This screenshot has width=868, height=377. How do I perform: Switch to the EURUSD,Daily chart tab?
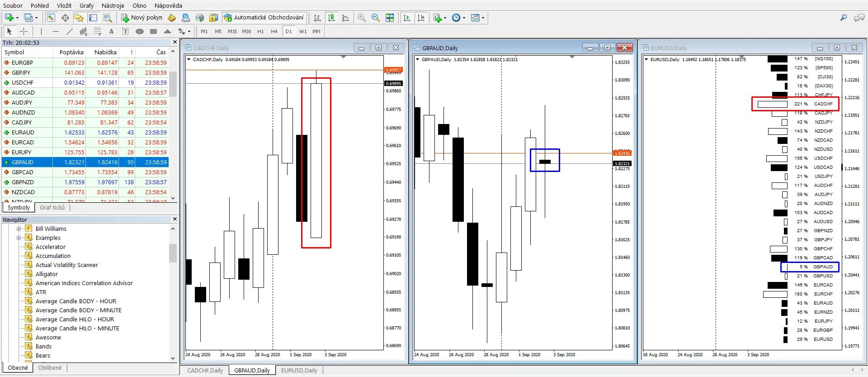pyautogui.click(x=299, y=370)
